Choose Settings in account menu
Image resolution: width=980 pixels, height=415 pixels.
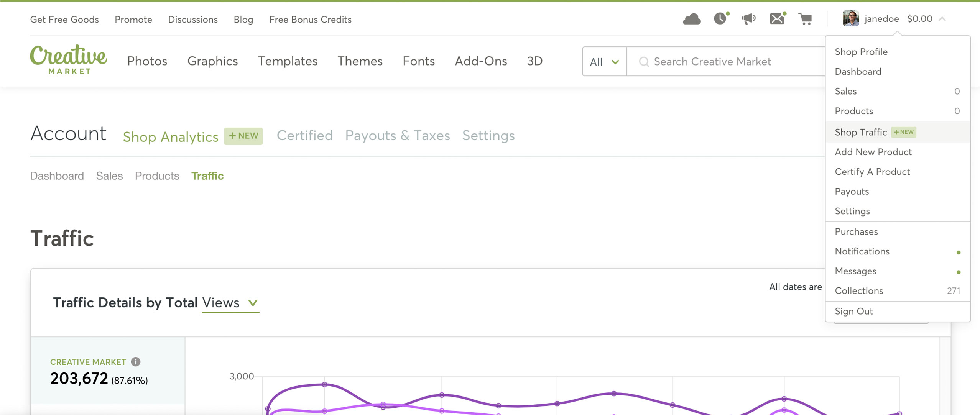pos(898,211)
